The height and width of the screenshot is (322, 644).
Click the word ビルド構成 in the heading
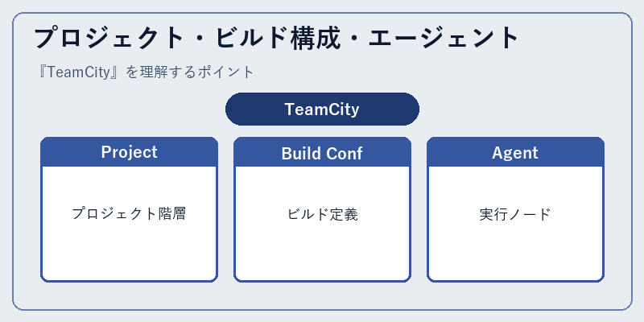[278, 38]
